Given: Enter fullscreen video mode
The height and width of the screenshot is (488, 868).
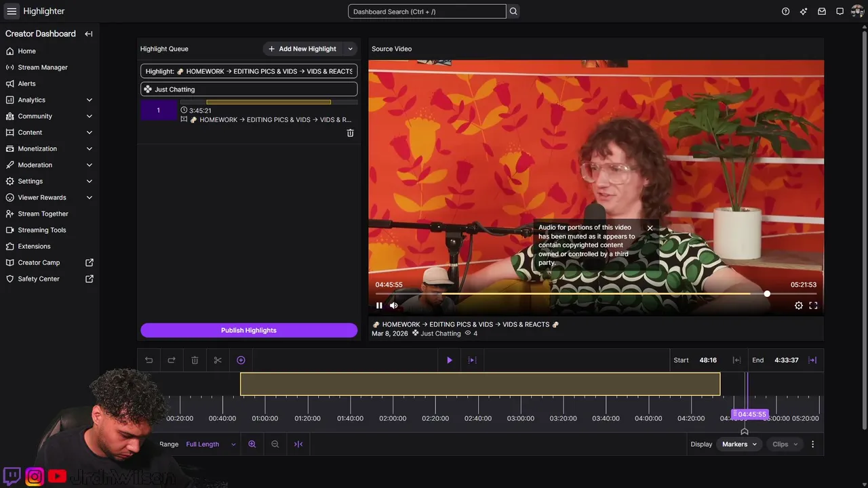Looking at the screenshot, I should [813, 306].
